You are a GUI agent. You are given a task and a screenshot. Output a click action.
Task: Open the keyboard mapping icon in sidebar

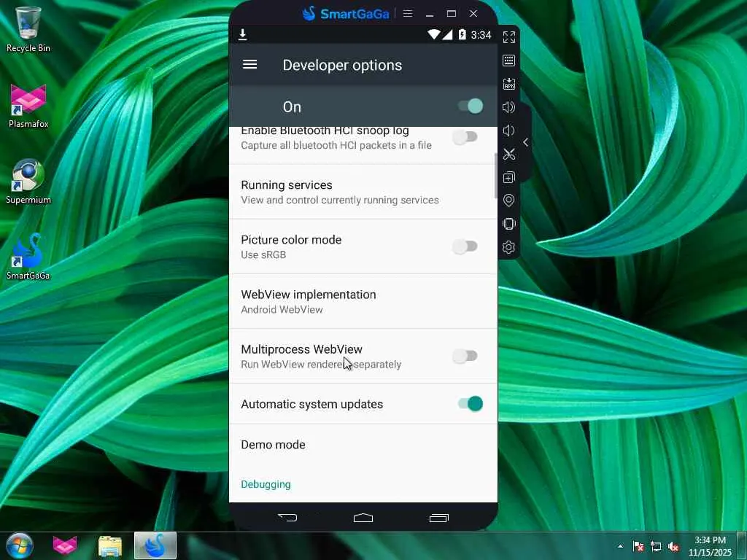508,61
